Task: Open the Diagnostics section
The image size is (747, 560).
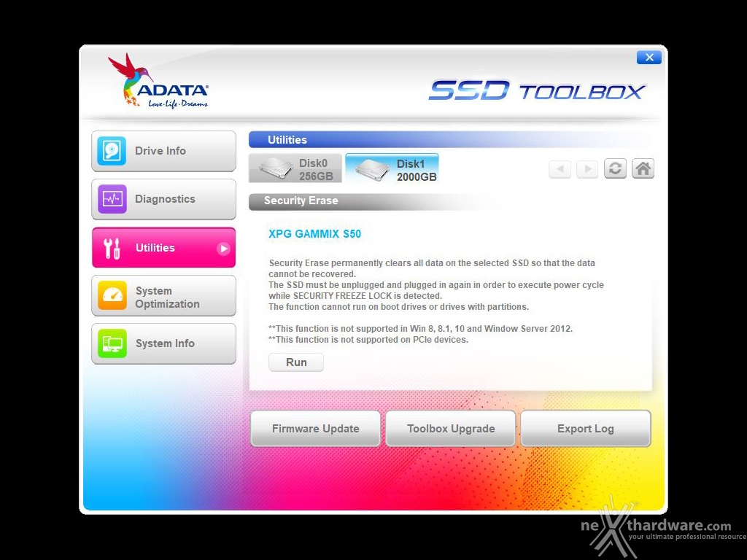Action: [x=163, y=199]
